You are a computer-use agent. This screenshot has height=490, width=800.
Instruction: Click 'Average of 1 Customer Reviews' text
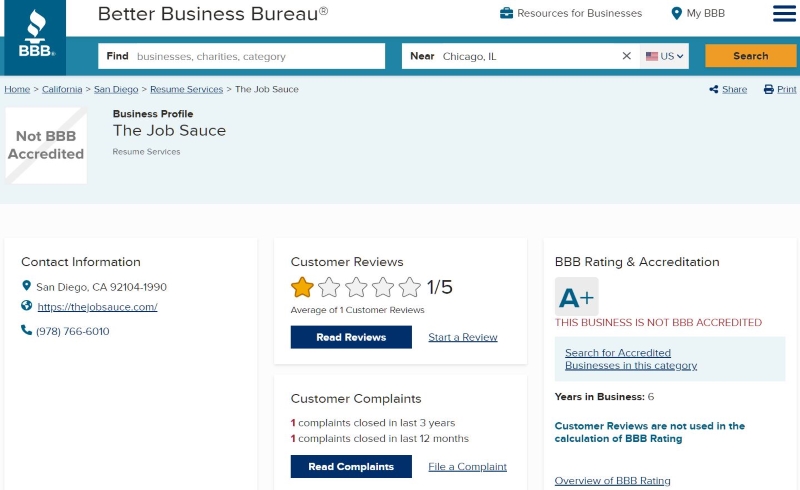[357, 310]
